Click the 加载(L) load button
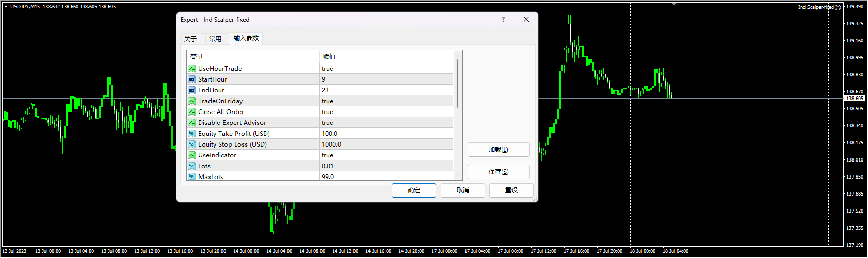The height and width of the screenshot is (258, 868). point(499,150)
